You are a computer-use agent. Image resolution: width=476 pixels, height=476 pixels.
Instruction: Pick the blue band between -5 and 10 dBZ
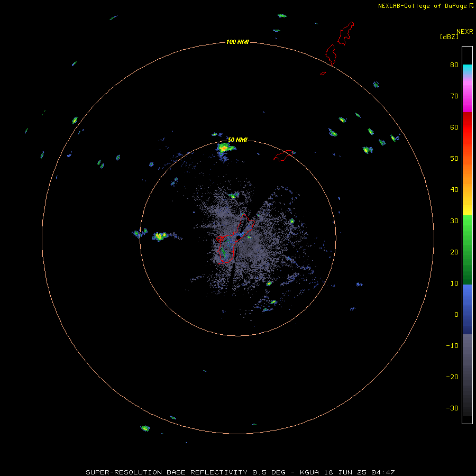[x=467, y=309]
